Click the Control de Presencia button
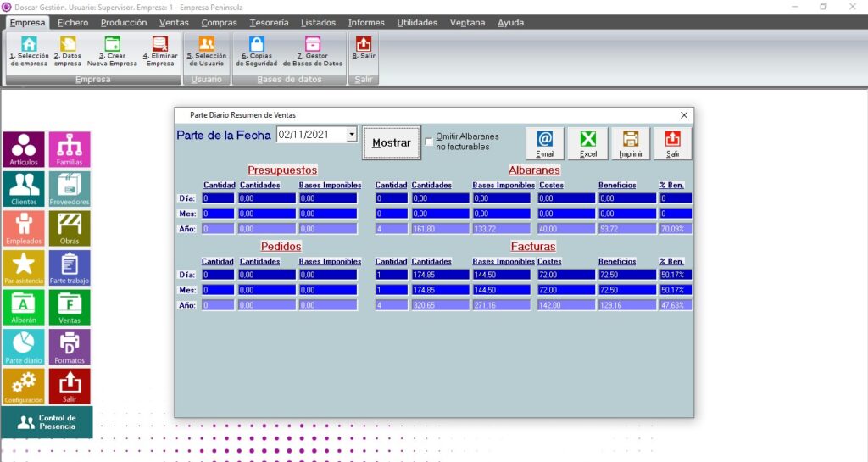 (47, 422)
